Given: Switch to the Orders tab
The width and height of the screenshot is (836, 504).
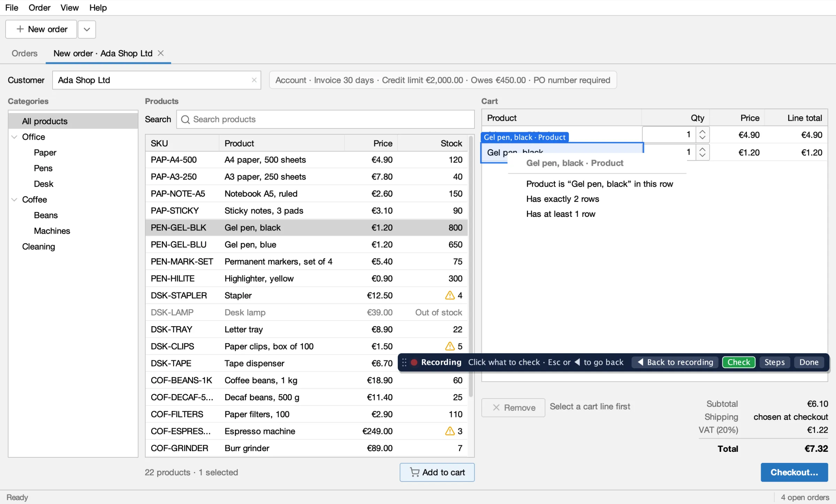Looking at the screenshot, I should [x=24, y=53].
